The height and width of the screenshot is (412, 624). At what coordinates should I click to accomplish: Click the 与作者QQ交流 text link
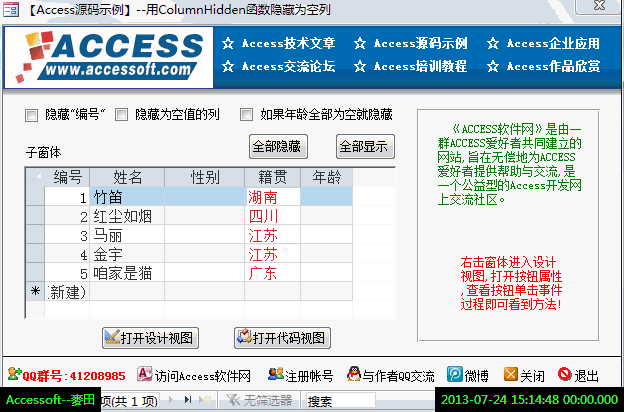[398, 375]
